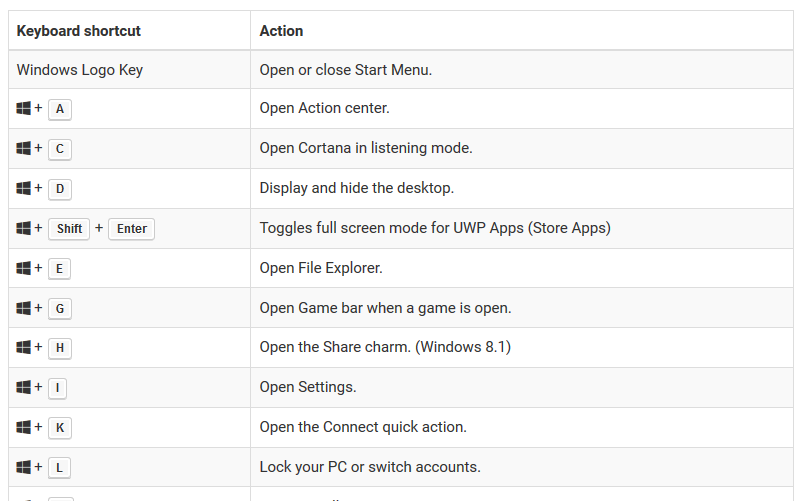Click the Keyboard shortcut column header

click(79, 31)
